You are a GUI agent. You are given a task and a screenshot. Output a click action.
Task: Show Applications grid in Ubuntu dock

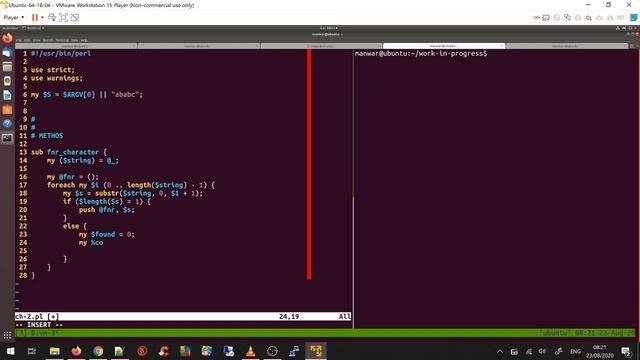click(7, 335)
